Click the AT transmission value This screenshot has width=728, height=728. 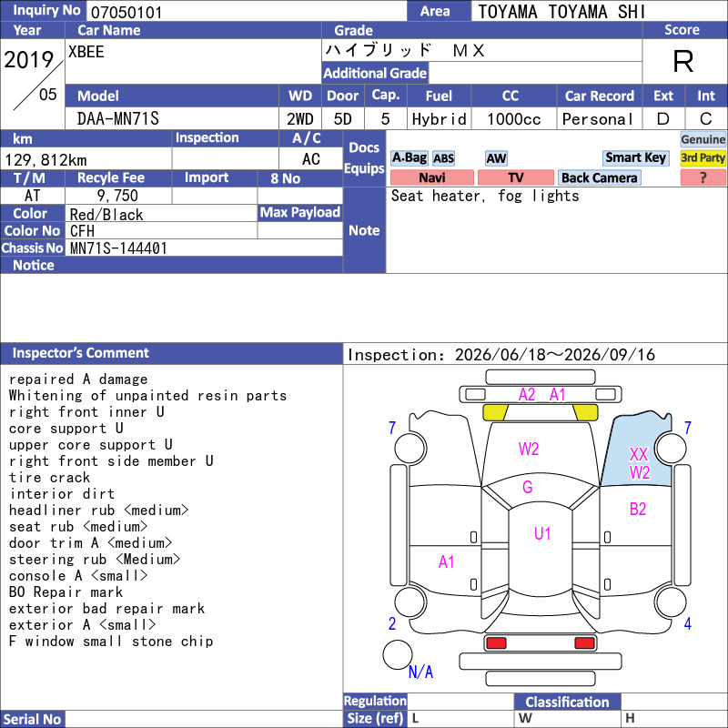32,196
